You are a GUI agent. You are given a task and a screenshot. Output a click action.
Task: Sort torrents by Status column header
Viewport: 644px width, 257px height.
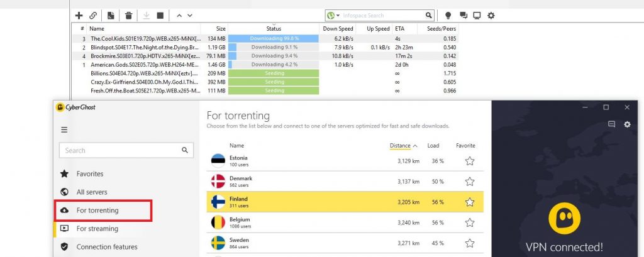tap(274, 29)
